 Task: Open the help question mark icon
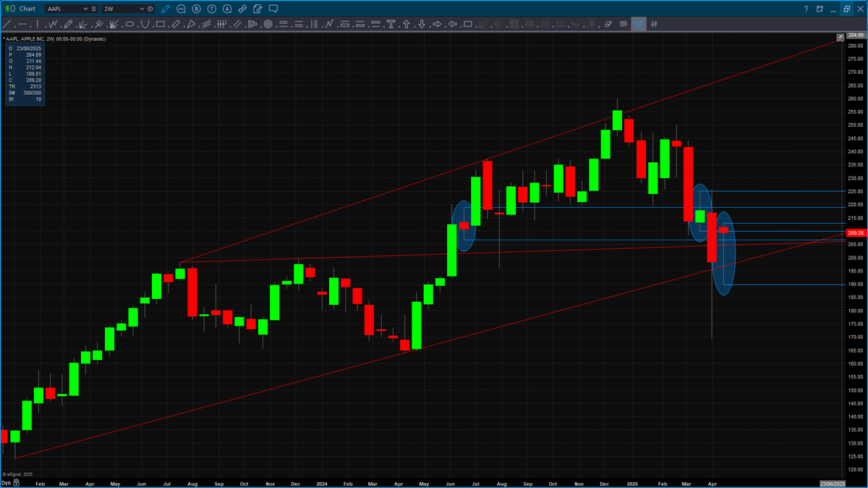[807, 9]
